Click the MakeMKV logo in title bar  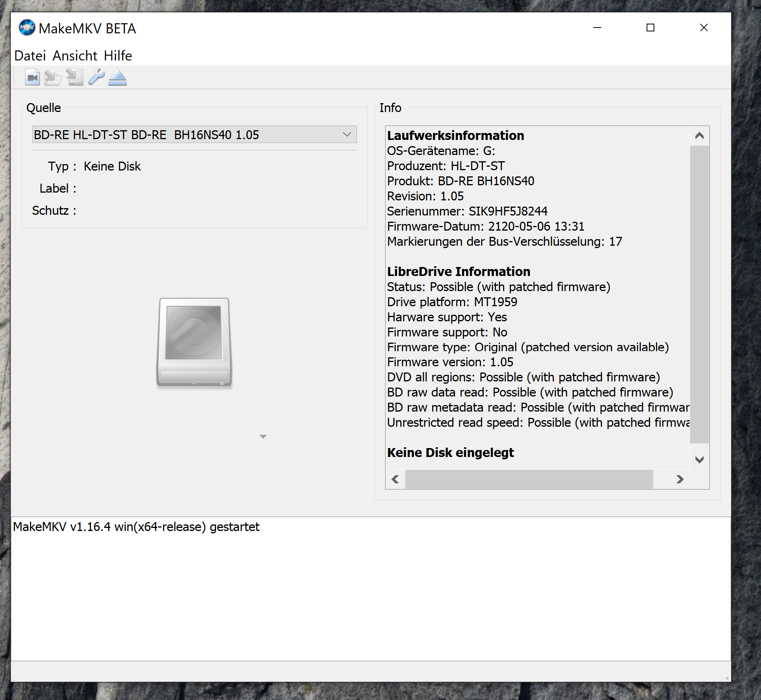click(x=27, y=28)
